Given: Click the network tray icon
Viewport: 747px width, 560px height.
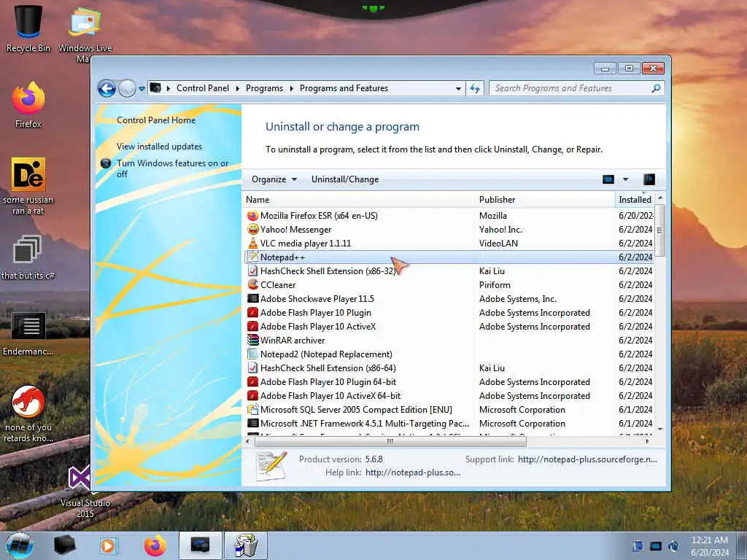Looking at the screenshot, I should [656, 545].
